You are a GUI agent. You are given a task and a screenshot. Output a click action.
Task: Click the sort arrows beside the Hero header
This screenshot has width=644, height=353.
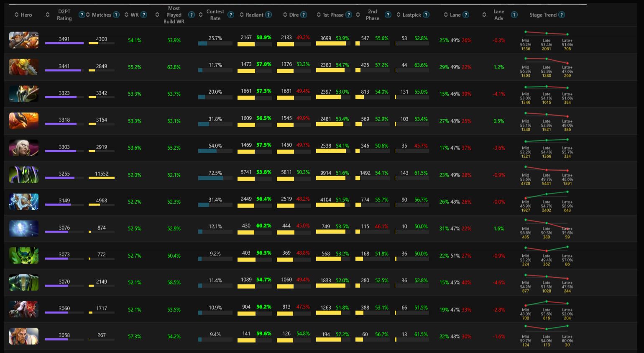tap(16, 15)
